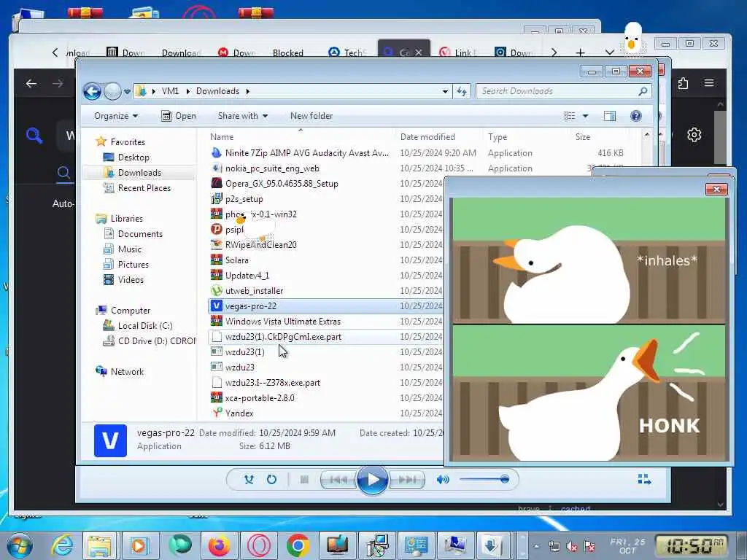
Task: Open the Organize menu
Action: point(116,116)
